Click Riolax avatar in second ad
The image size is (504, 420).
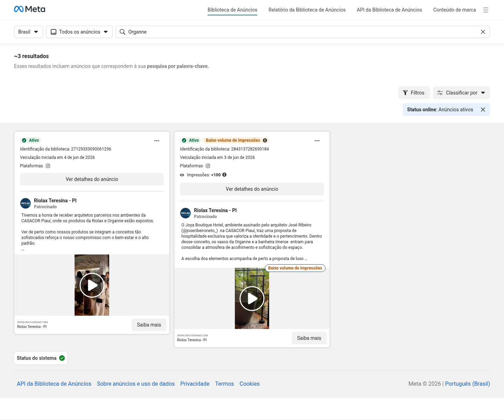click(185, 213)
